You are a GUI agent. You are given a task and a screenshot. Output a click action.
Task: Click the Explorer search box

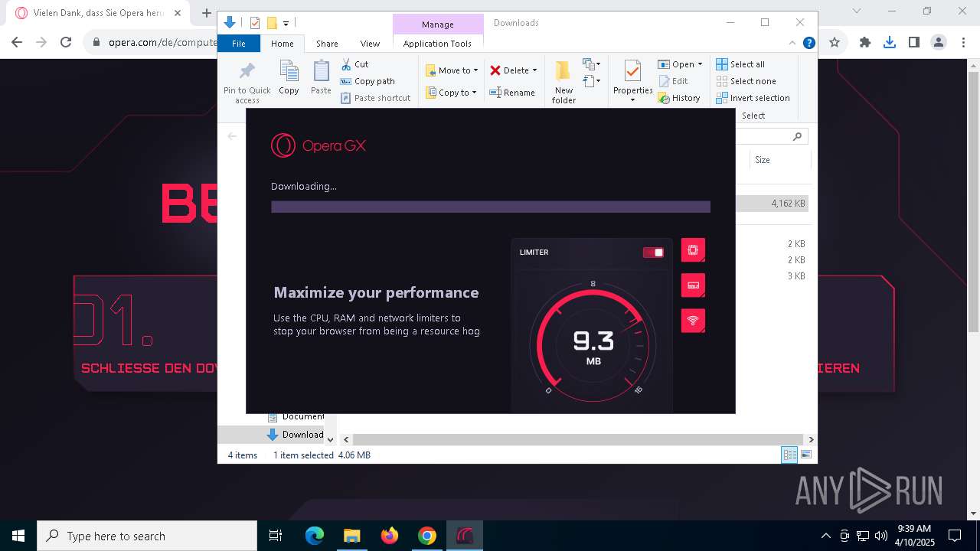point(771,136)
